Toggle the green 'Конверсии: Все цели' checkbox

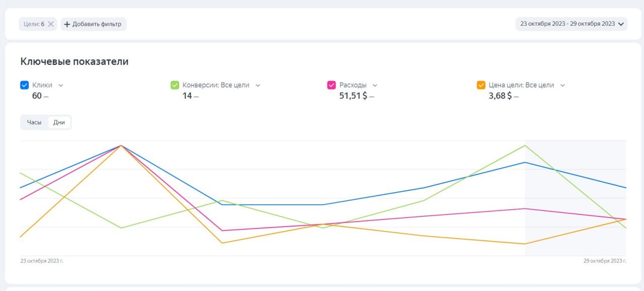(x=175, y=85)
